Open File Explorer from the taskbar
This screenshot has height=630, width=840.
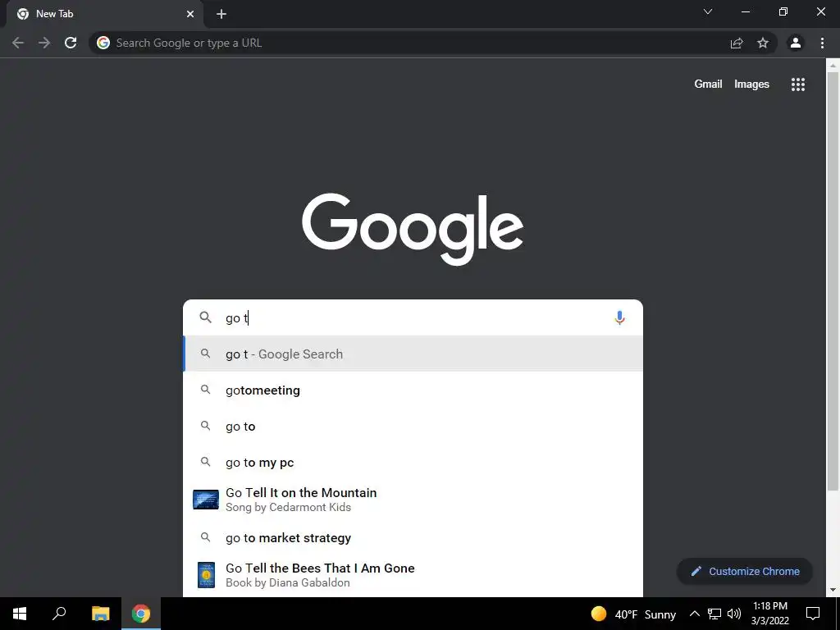(x=100, y=614)
